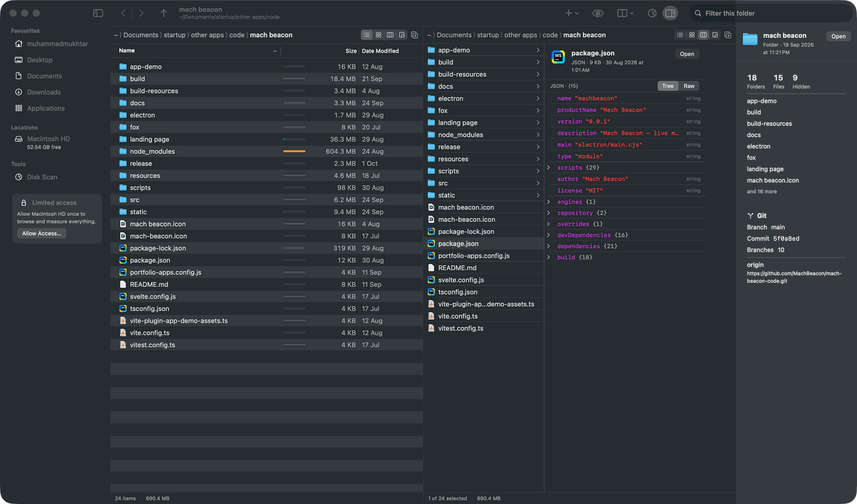Expand the devDependencies {16} JSON node
The image size is (857, 504).
coord(548,235)
